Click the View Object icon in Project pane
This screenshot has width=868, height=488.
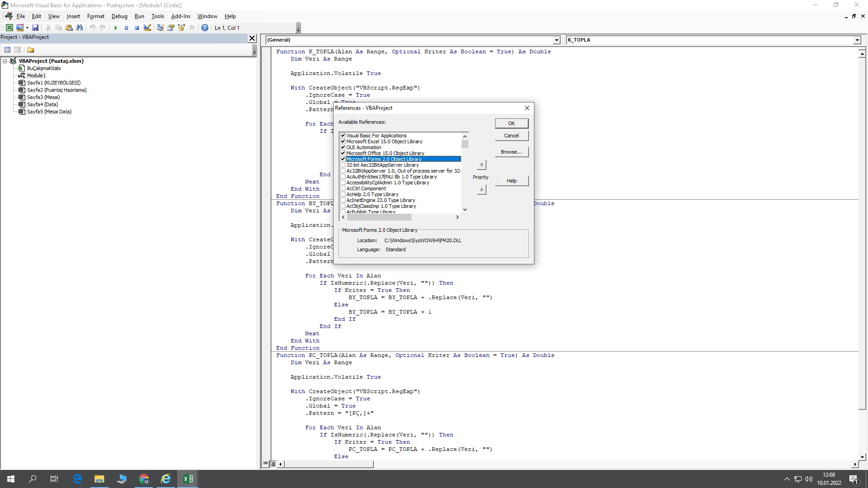17,50
